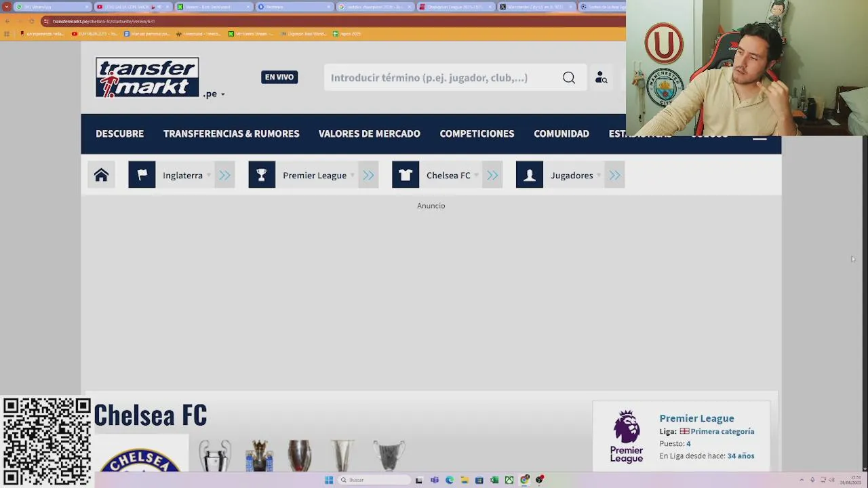
Task: Click the 34 años league link
Action: point(741,455)
